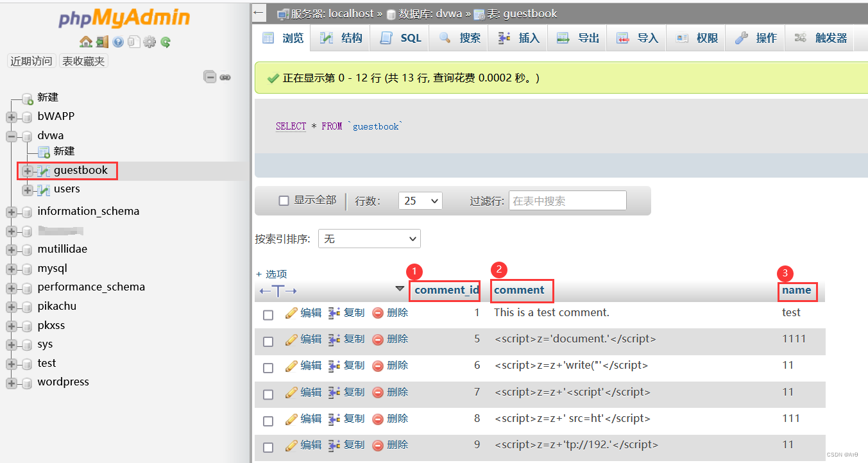Switch to the 权限 tab
Viewport: 868px width, 463px height.
pyautogui.click(x=696, y=38)
